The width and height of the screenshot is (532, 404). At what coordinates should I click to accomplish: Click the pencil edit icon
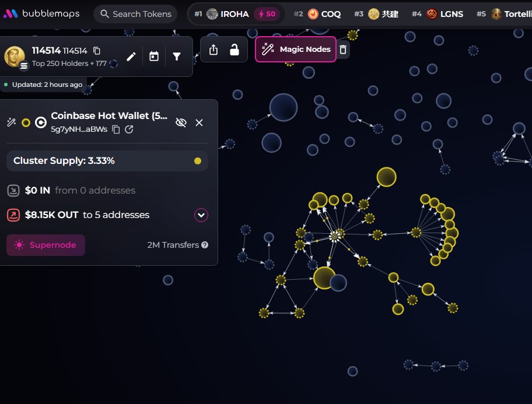click(131, 57)
